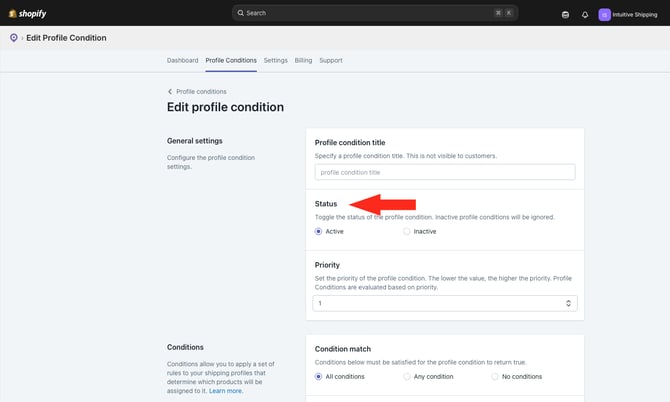
Task: Click the Priority number field
Action: 445,303
